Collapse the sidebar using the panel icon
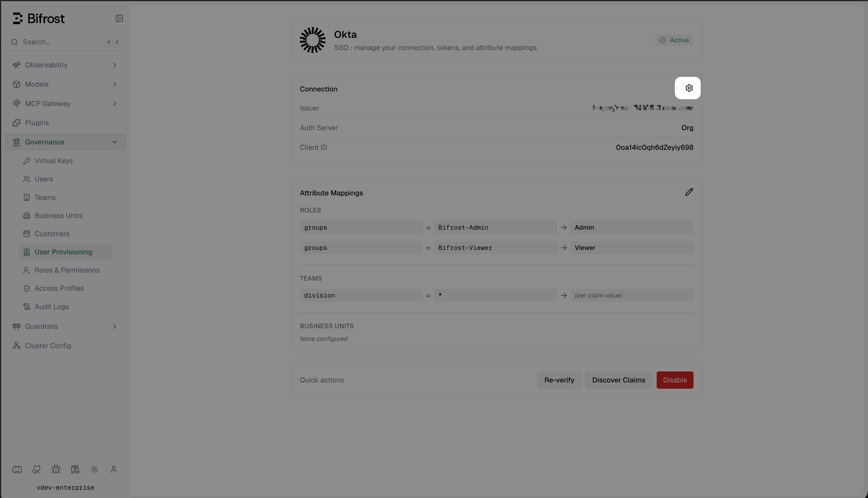The image size is (868, 498). pos(119,18)
